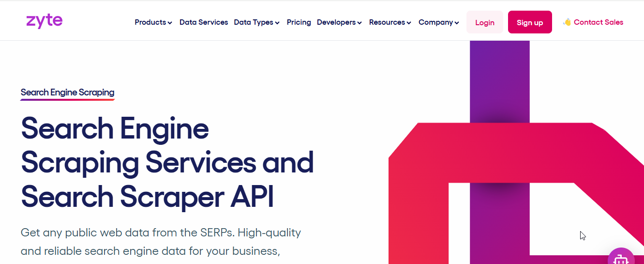Expand the Company dropdown chevron
This screenshot has height=264, width=644.
[457, 23]
